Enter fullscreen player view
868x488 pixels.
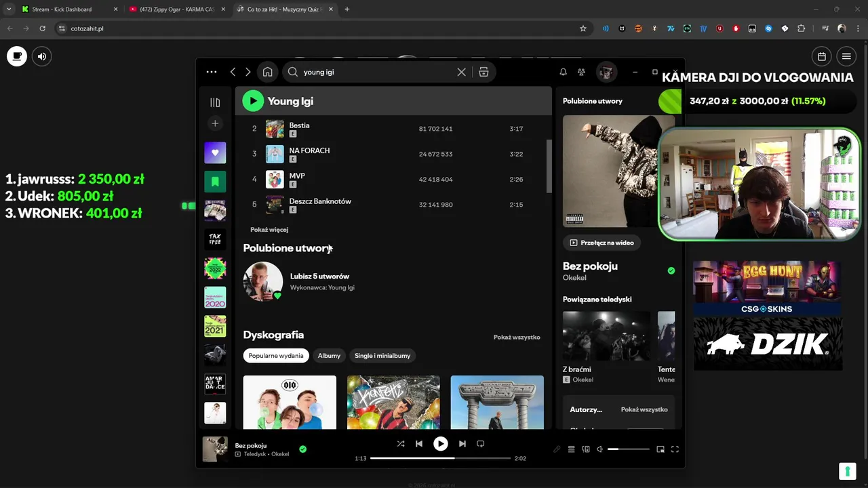675,449
